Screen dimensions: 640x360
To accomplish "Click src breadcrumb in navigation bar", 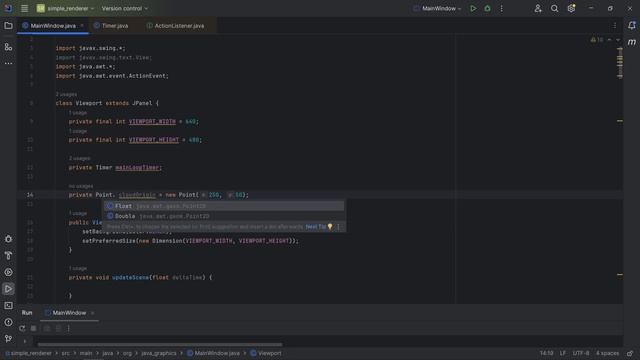I will click(65, 353).
